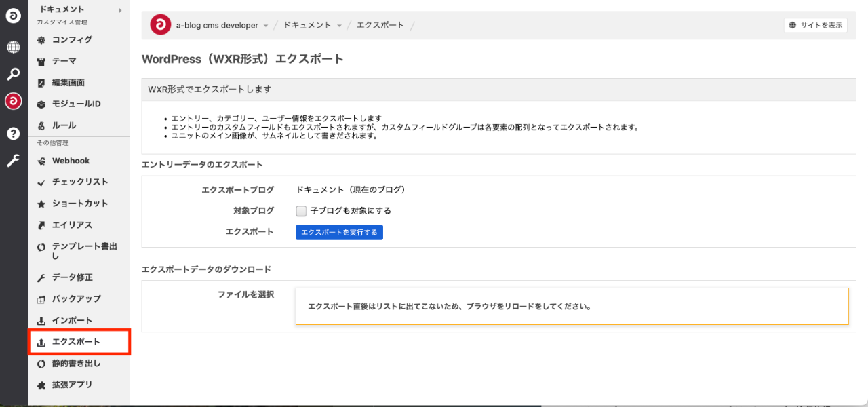Viewport: 868px width, 407px height.
Task: Click the checkmark icon beside チェックリスト
Action: click(x=41, y=182)
